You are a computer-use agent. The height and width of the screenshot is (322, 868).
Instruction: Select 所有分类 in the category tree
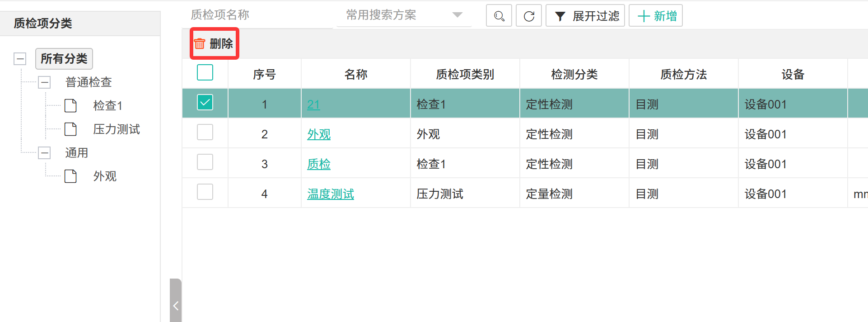(64, 59)
